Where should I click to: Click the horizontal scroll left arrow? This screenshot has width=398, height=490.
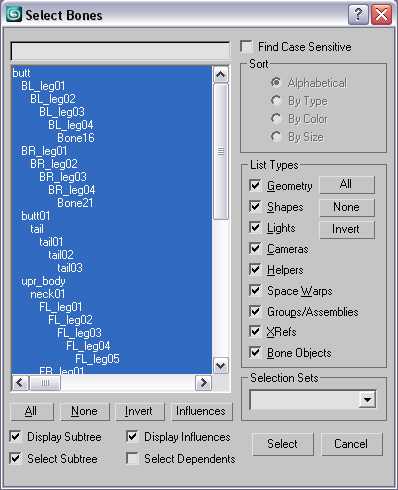click(20, 382)
